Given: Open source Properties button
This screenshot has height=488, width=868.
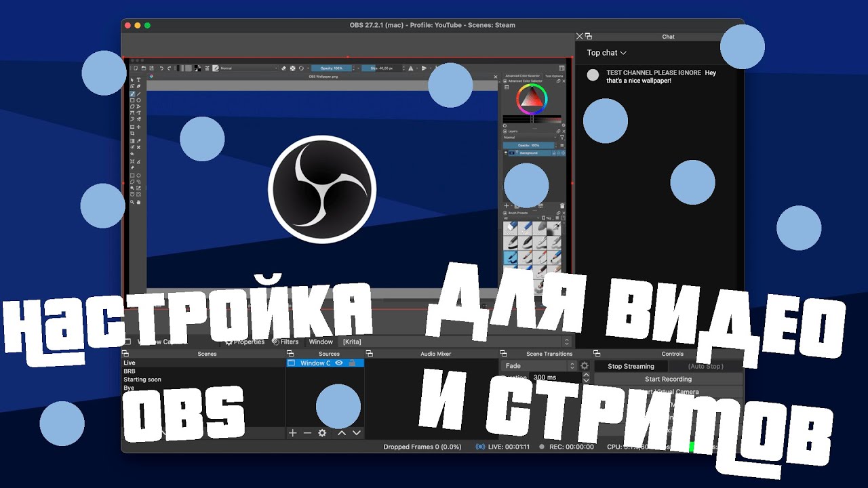Looking at the screenshot, I should point(245,342).
